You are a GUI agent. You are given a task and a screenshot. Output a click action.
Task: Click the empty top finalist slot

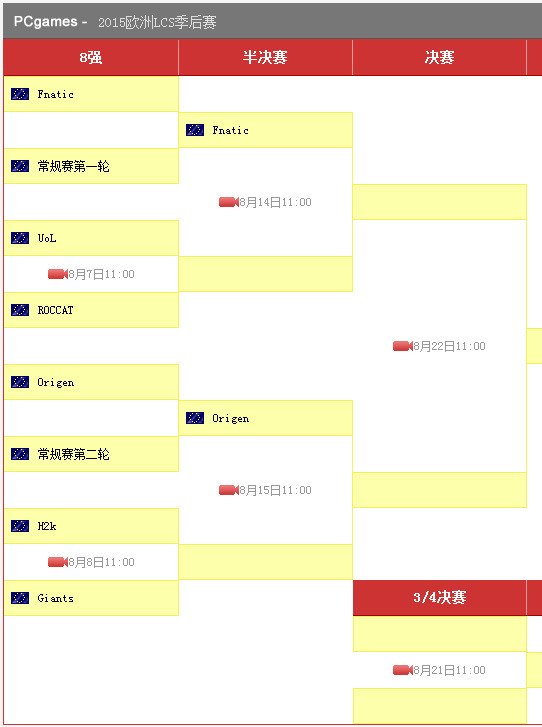pos(440,202)
